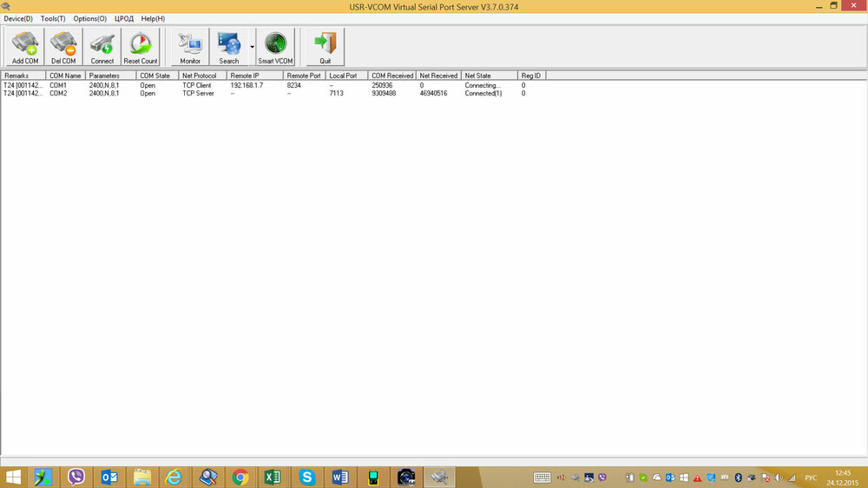The width and height of the screenshot is (868, 488).
Task: Open the Windows Start button
Action: (13, 477)
